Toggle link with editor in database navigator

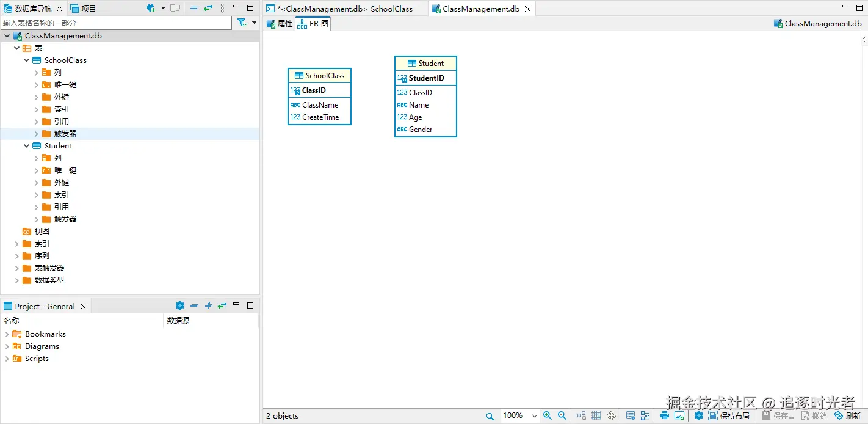tap(208, 8)
